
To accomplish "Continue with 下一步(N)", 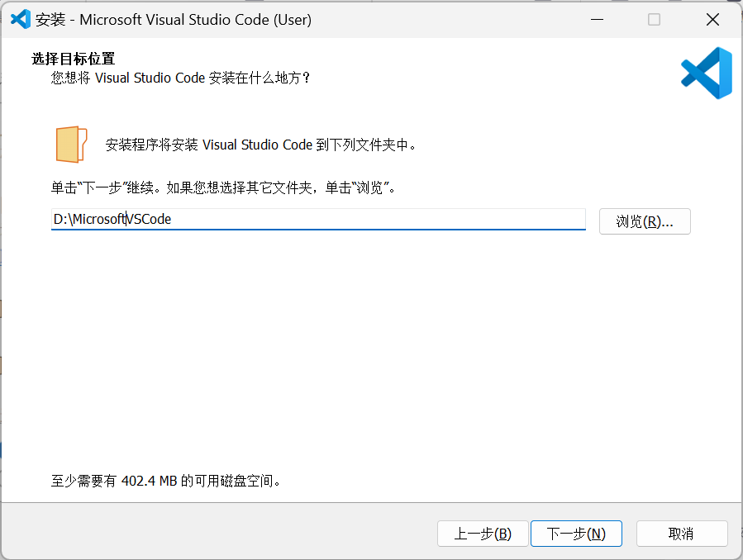I will [x=576, y=534].
